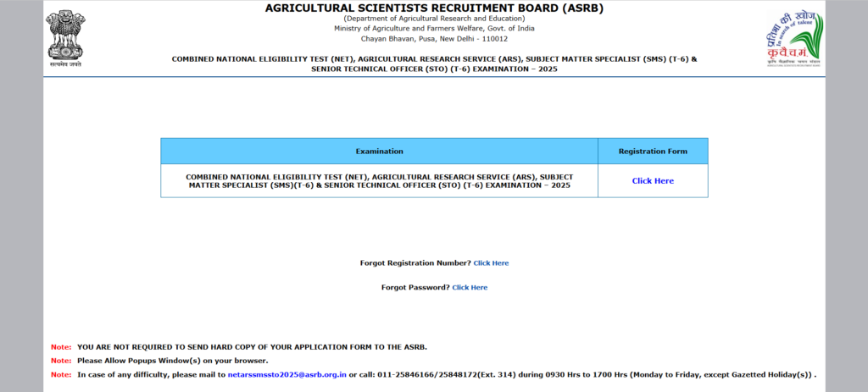The image size is (868, 392).
Task: Click the 'Forgot Password?' label
Action: click(x=415, y=288)
